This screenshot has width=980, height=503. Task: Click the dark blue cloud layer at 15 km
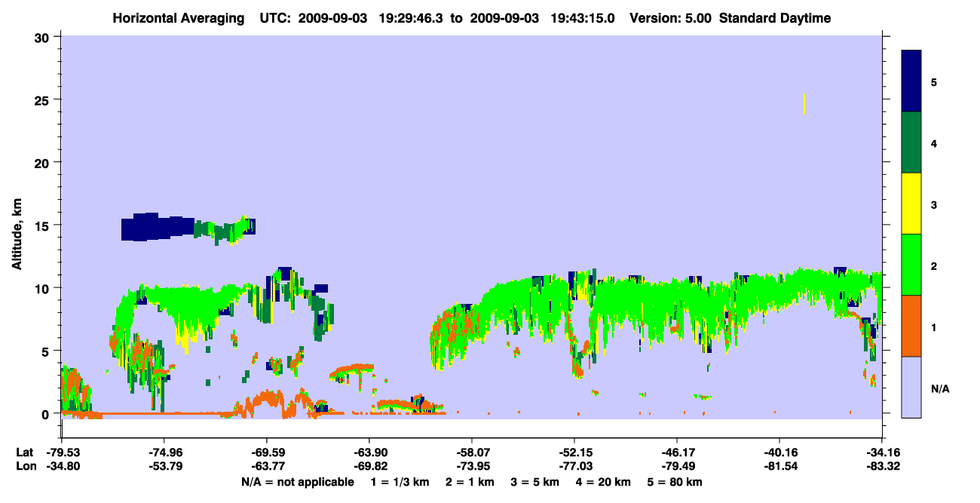[158, 226]
